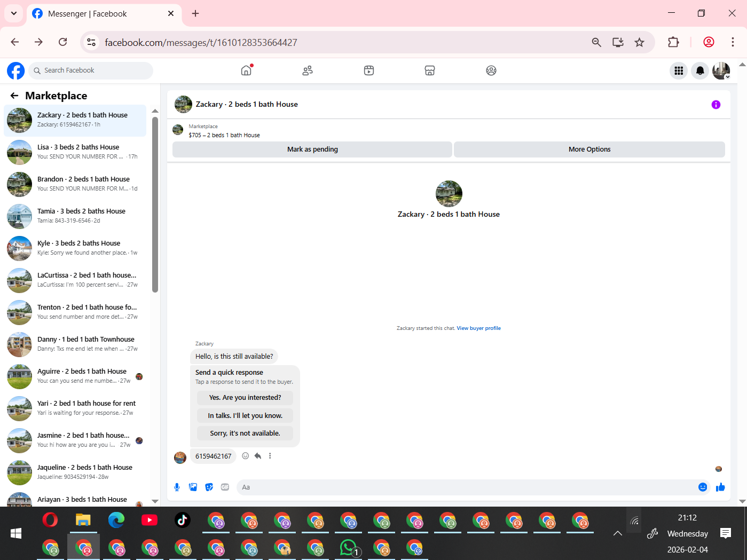Click the chat list scroll-down arrow
The width and height of the screenshot is (747, 560).
155,501
